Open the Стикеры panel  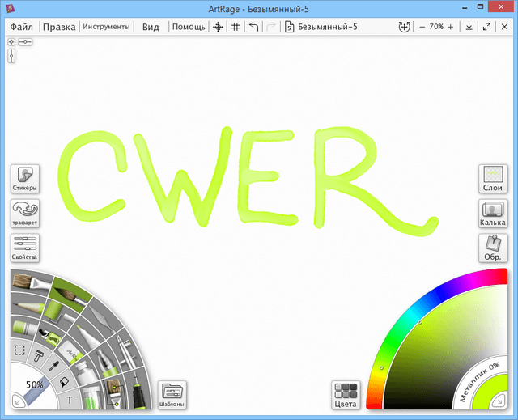pyautogui.click(x=25, y=179)
